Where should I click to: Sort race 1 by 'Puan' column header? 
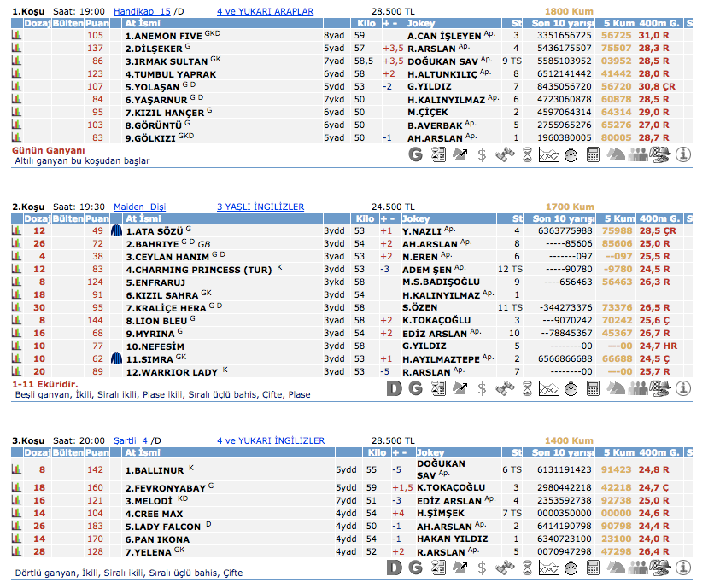click(97, 24)
